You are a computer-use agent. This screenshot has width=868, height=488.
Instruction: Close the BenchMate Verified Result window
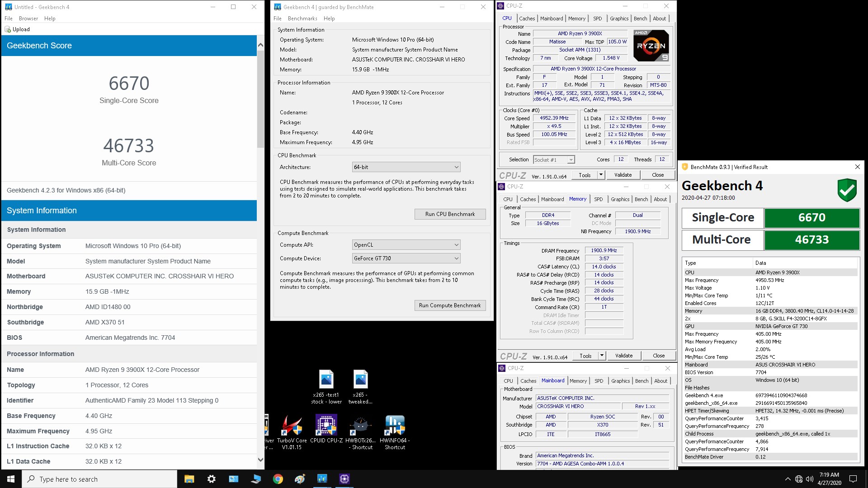pos(857,167)
